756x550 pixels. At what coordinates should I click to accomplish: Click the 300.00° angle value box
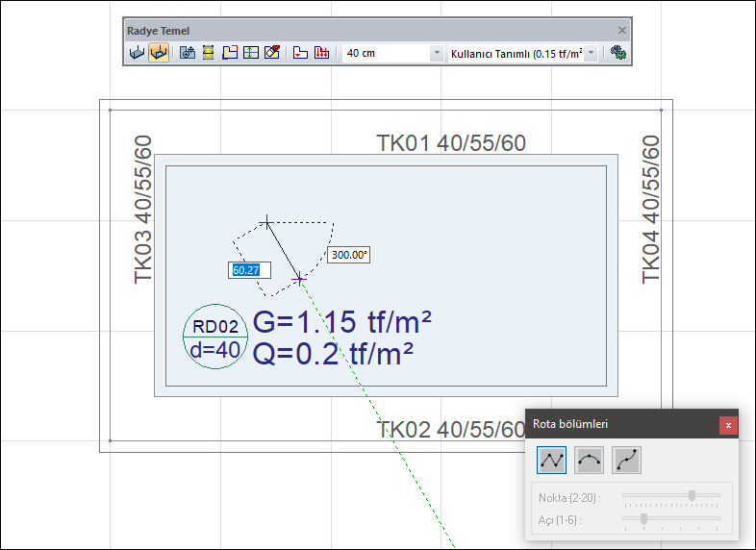tap(349, 255)
